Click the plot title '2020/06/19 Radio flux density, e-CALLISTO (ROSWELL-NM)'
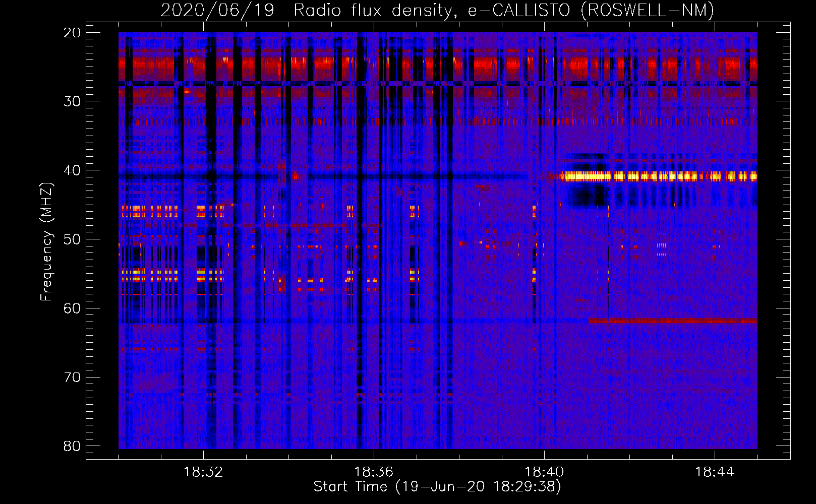Screen dimensions: 816x504 (437, 10)
